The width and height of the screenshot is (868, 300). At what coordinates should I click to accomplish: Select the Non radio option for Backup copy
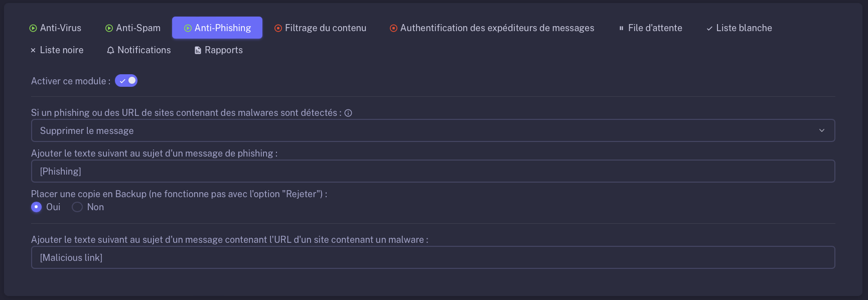pos(77,207)
